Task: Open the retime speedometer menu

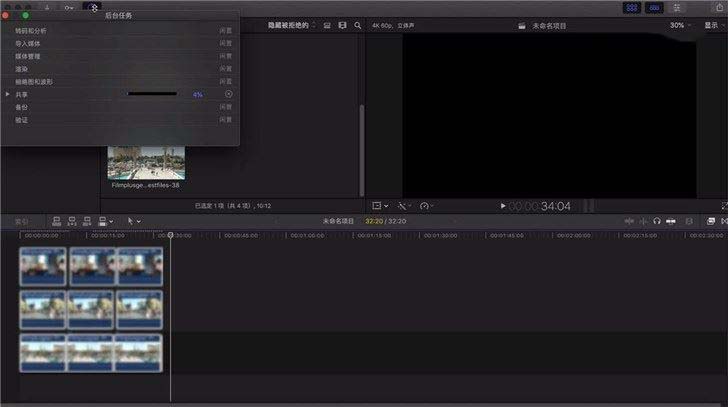Action: point(426,206)
